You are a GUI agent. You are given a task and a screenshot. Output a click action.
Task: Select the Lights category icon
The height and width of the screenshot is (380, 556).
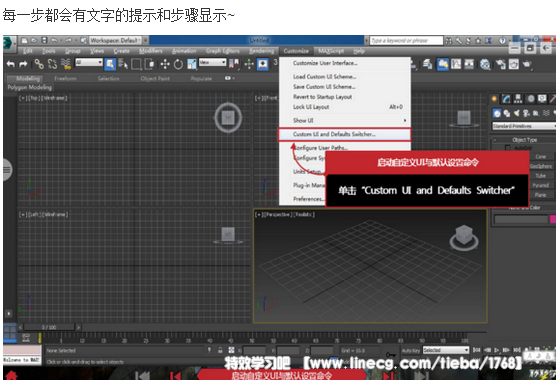[517, 113]
